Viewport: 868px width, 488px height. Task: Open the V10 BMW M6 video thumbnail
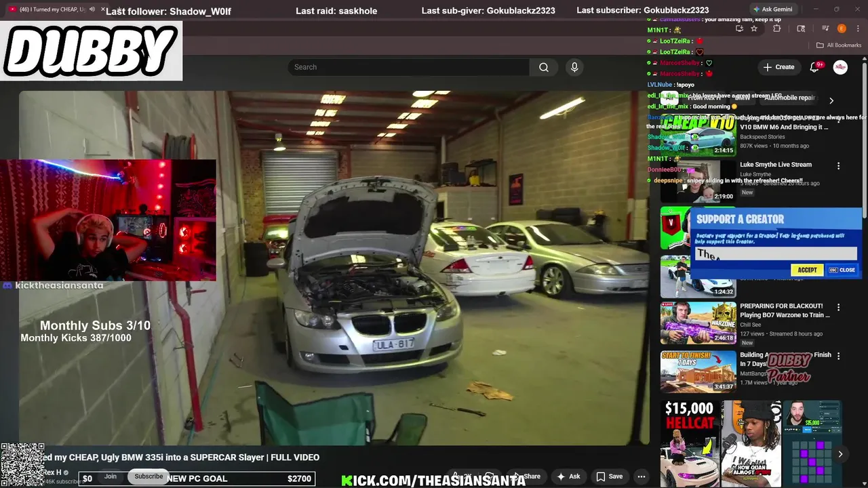tap(698, 134)
